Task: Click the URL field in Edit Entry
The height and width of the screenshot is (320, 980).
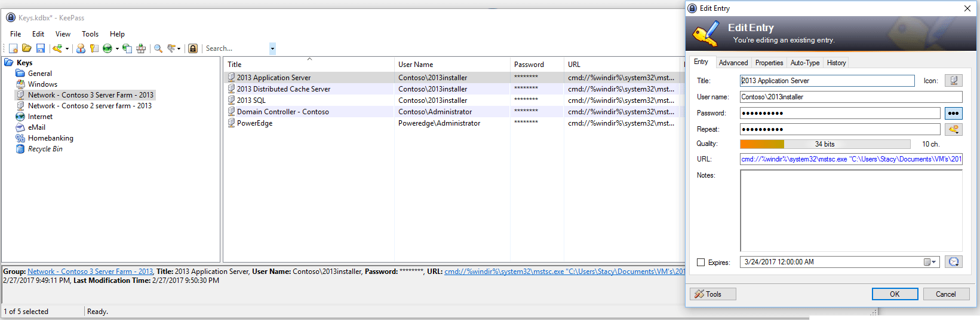Action: tap(851, 159)
